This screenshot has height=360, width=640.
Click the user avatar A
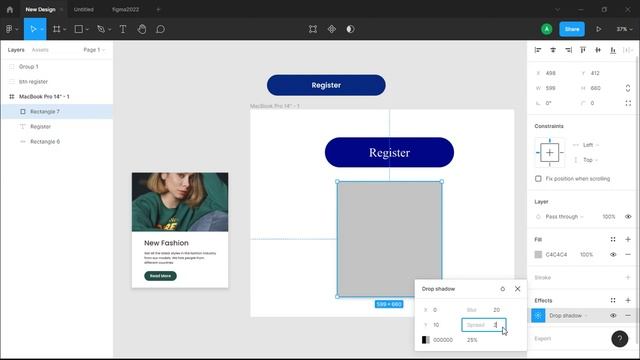click(547, 29)
